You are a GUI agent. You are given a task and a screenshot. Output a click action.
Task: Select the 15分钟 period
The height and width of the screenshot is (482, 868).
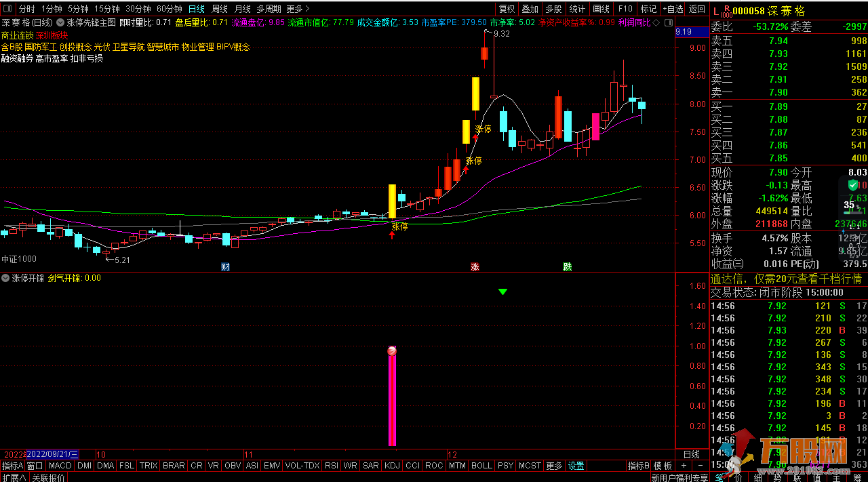106,9
